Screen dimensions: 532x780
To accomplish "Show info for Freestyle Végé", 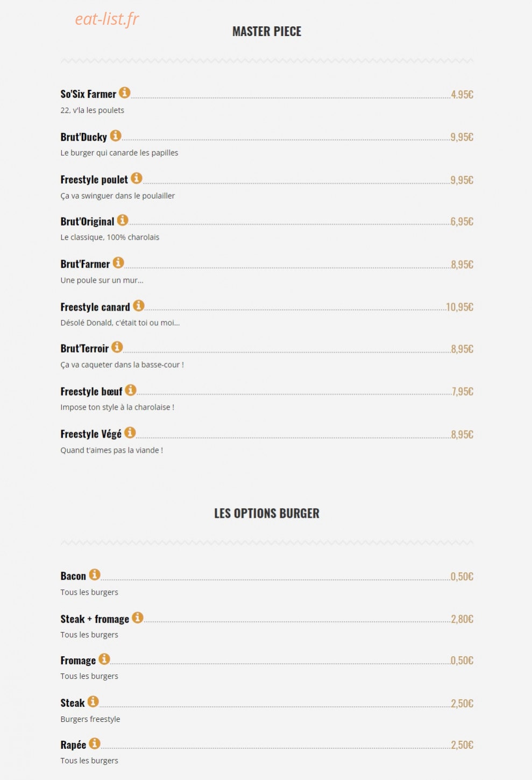I will (x=130, y=433).
